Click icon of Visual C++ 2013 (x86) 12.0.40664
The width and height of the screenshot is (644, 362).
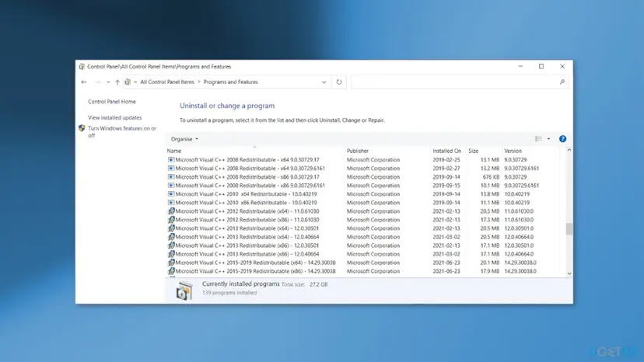tap(171, 255)
